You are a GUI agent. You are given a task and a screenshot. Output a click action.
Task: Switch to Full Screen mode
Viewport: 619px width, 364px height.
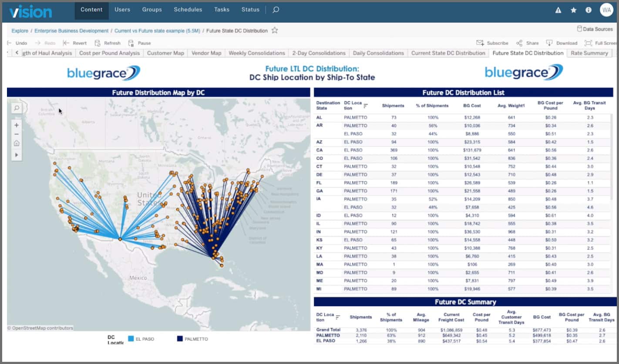tap(601, 43)
